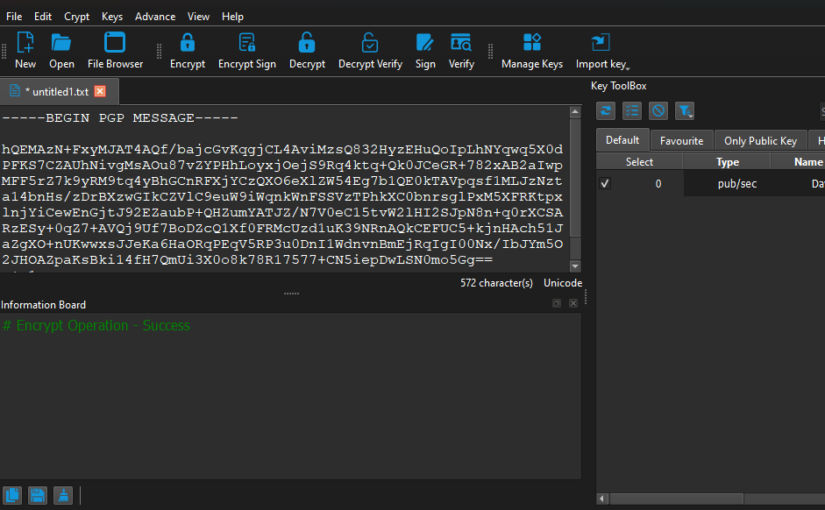Open the Crypt menu
825x510 pixels.
pos(77,16)
